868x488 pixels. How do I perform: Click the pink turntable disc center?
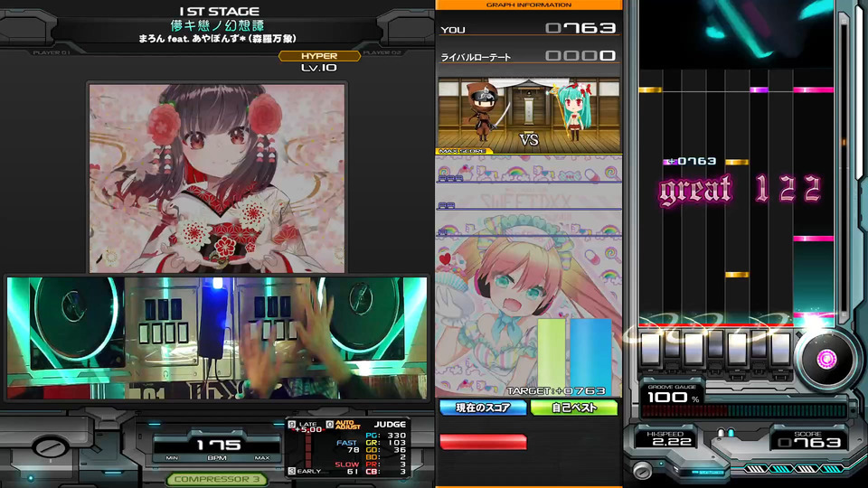826,359
